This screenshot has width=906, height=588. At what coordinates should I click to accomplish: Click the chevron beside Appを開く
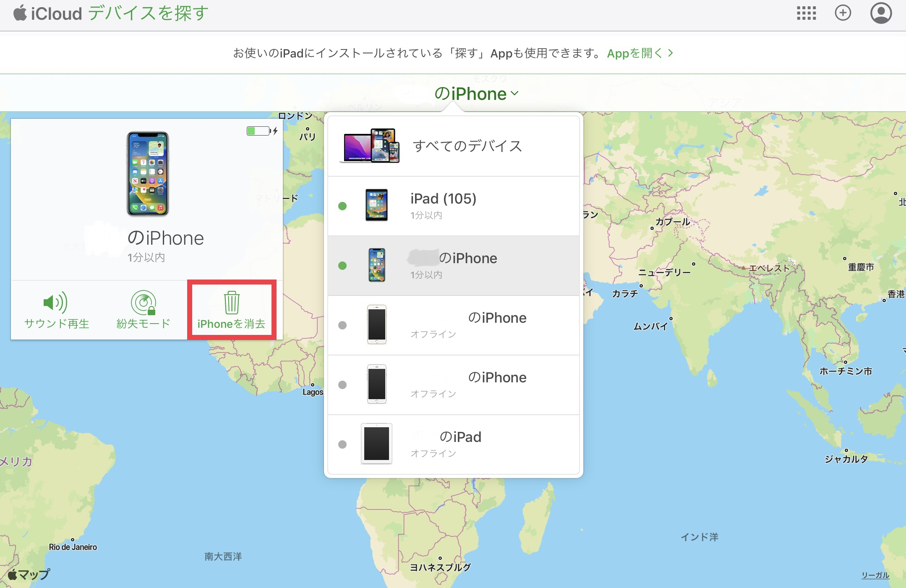tap(671, 53)
